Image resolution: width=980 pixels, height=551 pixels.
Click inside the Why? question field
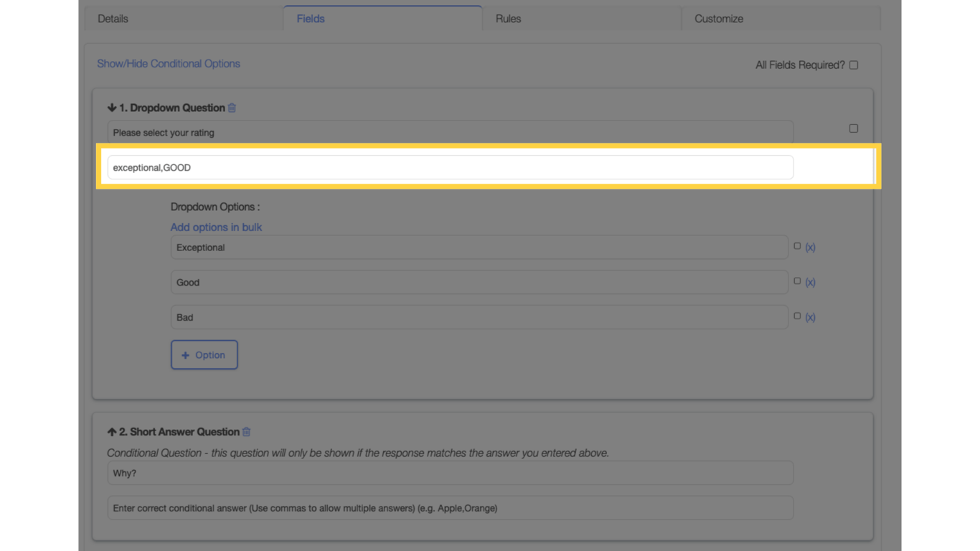450,473
